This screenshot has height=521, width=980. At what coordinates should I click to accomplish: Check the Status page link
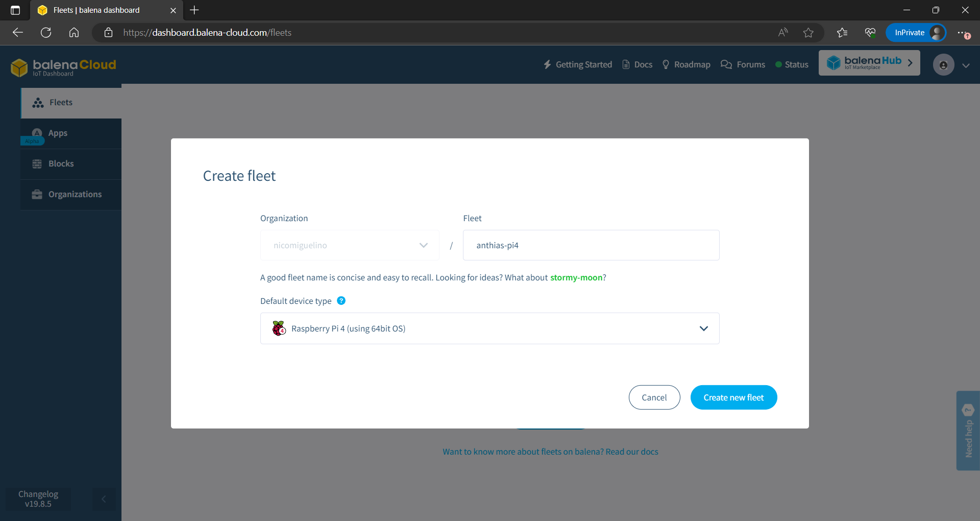792,64
